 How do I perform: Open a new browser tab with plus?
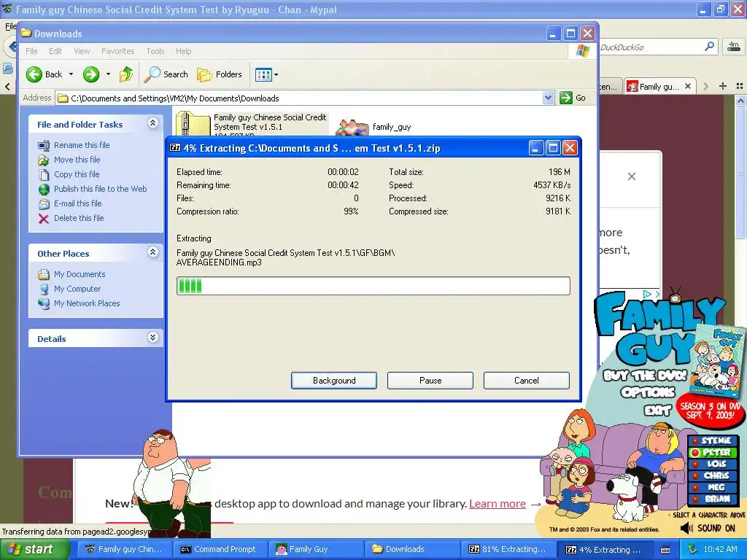(x=723, y=86)
